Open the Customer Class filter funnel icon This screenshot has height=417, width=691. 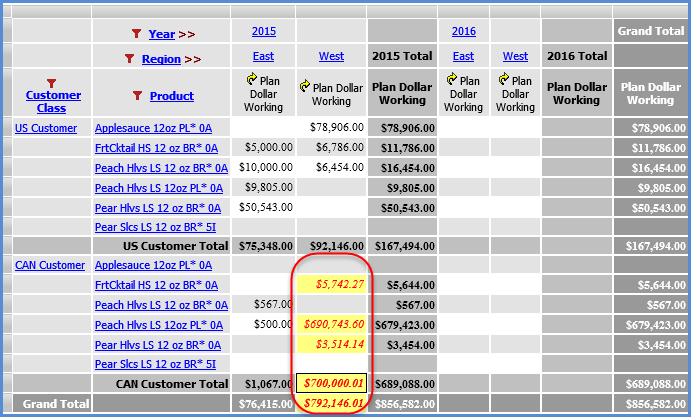click(x=52, y=83)
